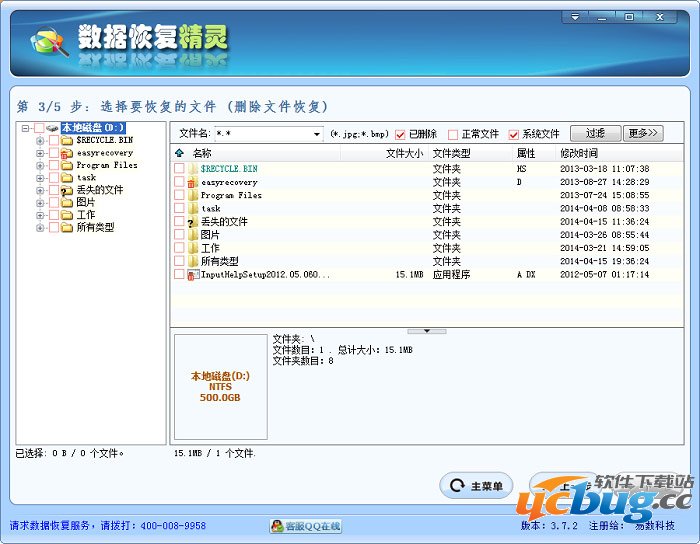700x544 pixels.
Task: Sort by the 属性 column header
Action: pos(534,154)
